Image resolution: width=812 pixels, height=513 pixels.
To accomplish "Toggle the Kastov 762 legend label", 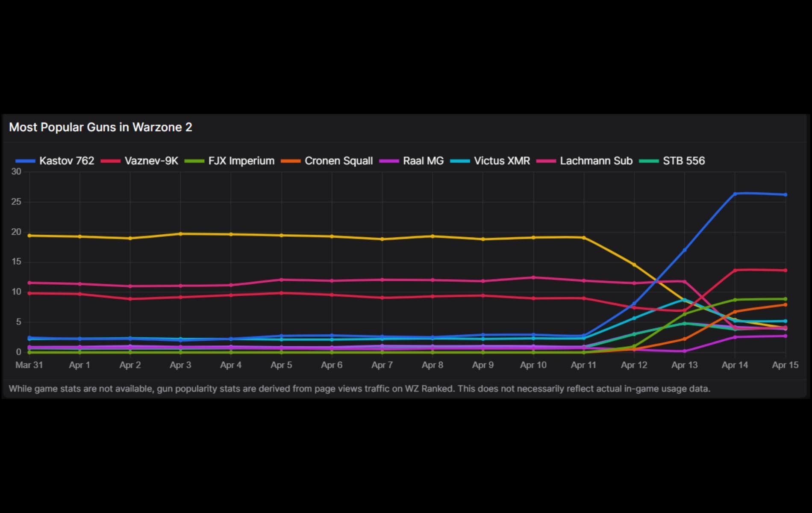I will pyautogui.click(x=67, y=161).
